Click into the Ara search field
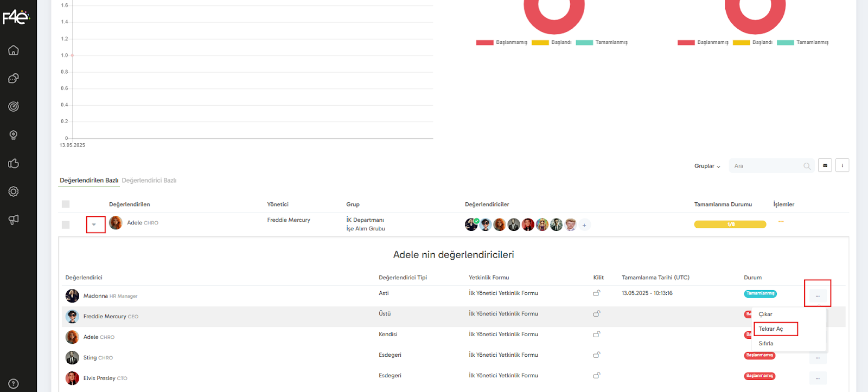 pos(766,166)
